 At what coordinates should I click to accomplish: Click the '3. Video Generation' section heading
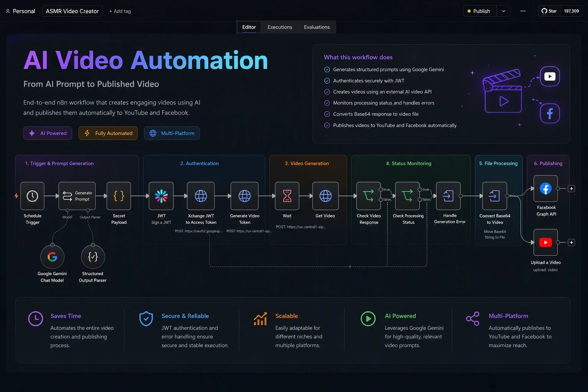pyautogui.click(x=307, y=163)
